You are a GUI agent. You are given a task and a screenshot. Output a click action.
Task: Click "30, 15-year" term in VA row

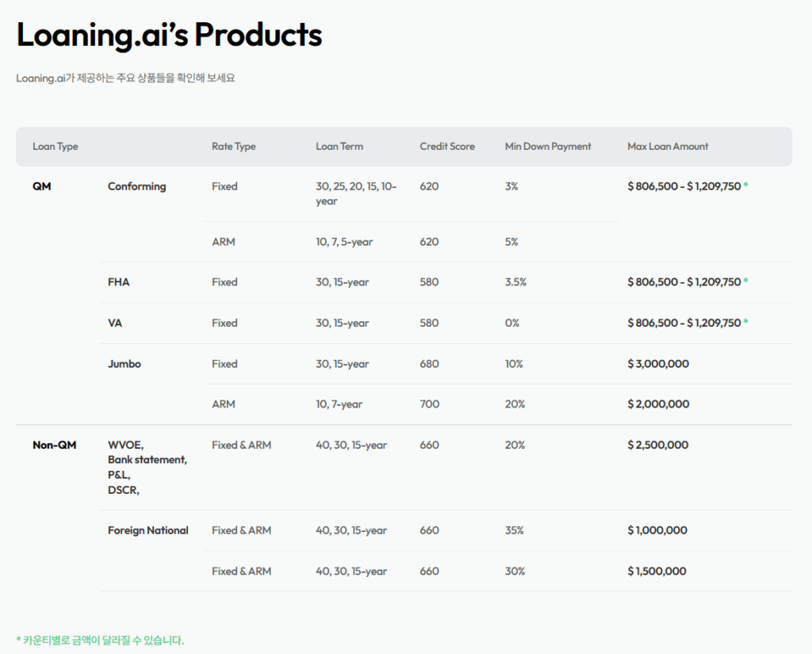[343, 323]
